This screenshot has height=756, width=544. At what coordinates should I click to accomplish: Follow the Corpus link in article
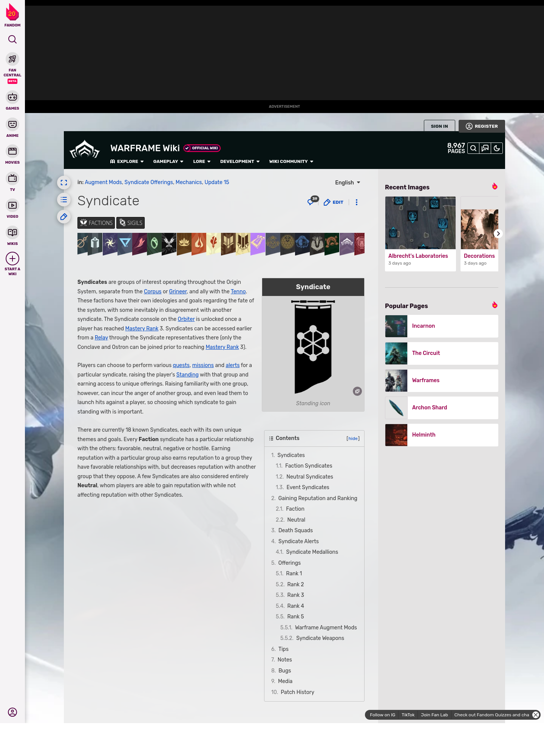click(x=153, y=291)
